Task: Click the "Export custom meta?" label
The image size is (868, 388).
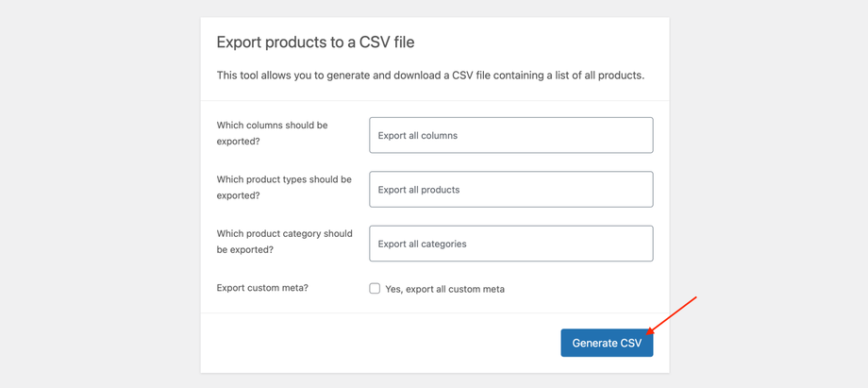Action: [262, 288]
